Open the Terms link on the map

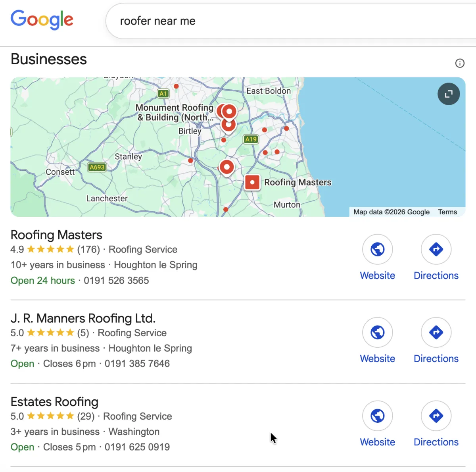pyautogui.click(x=447, y=212)
